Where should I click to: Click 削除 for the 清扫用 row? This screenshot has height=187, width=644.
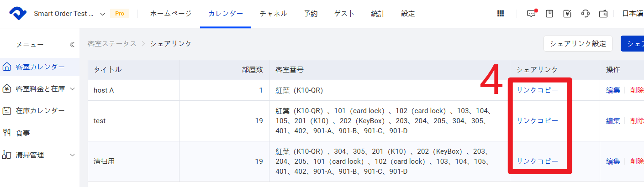pos(637,161)
